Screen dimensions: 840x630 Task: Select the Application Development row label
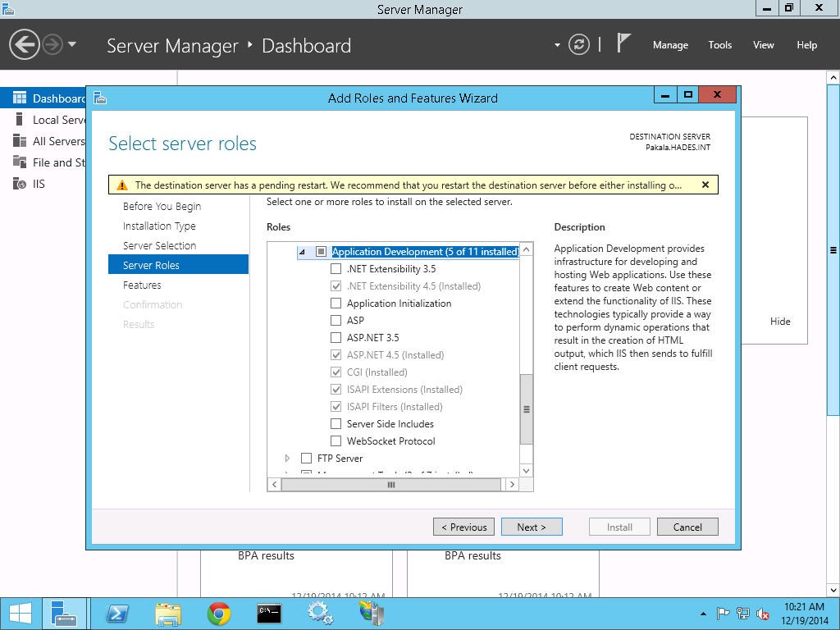click(x=425, y=252)
